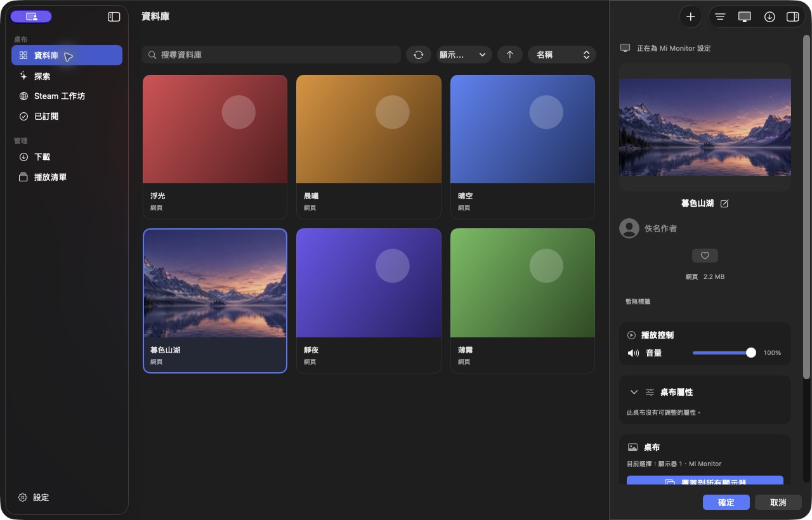Viewport: 812px width, 520px height.
Task: Click the 取消 button
Action: [x=778, y=502]
